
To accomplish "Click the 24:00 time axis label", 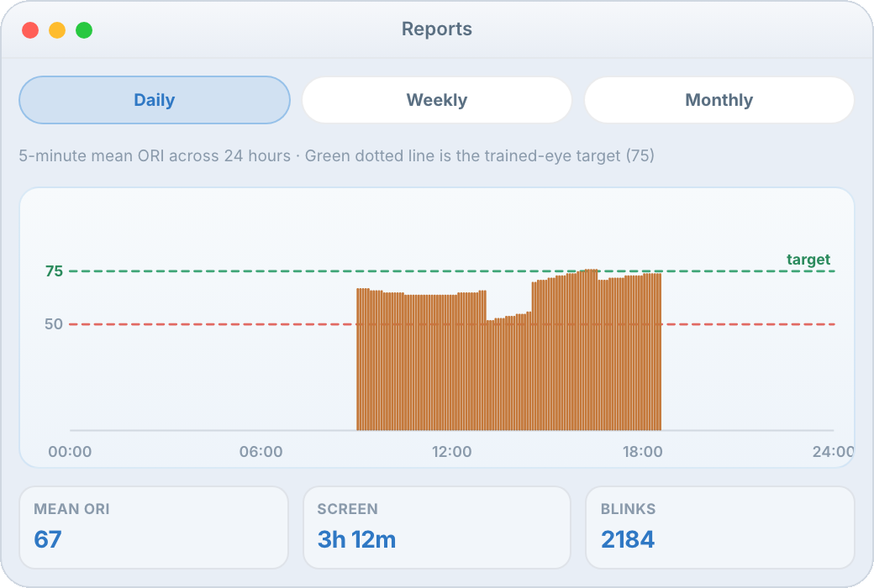I will 833,451.
